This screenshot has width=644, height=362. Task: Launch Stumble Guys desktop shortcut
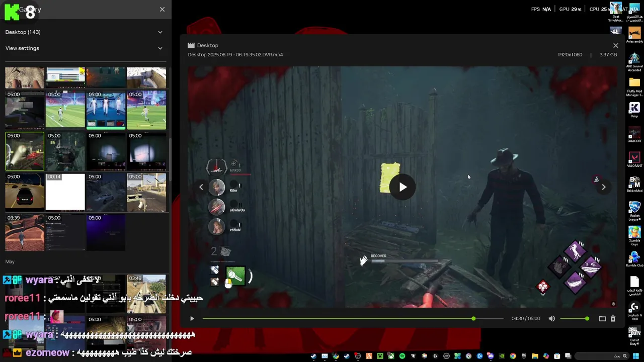point(634,236)
